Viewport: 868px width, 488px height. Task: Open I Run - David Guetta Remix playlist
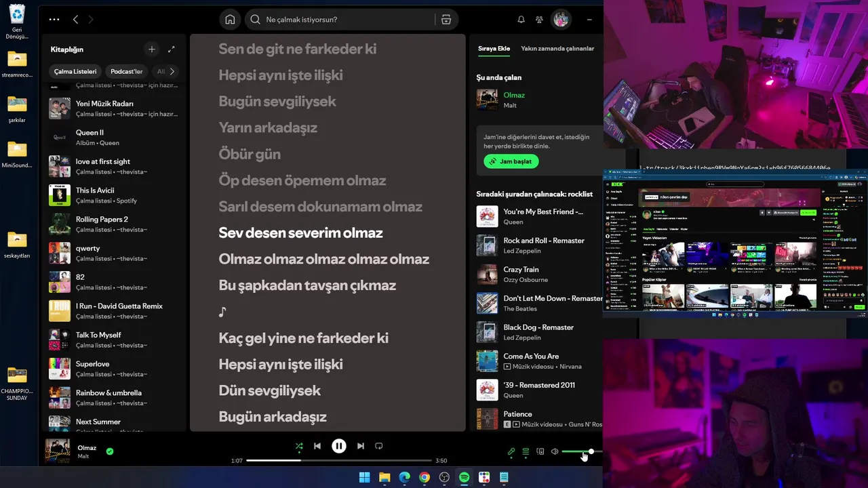(x=114, y=311)
